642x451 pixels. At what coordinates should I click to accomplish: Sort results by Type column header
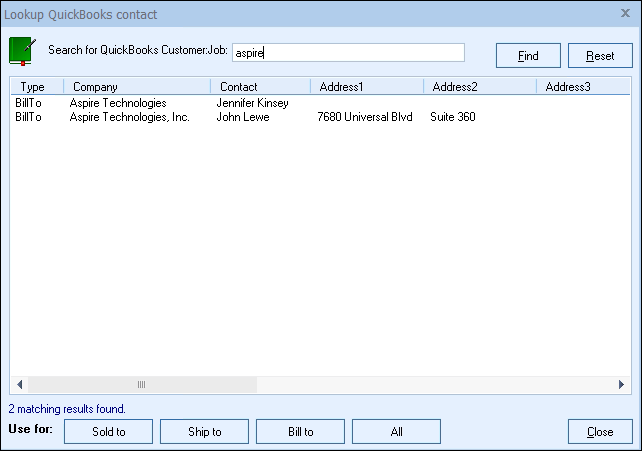[x=33, y=87]
